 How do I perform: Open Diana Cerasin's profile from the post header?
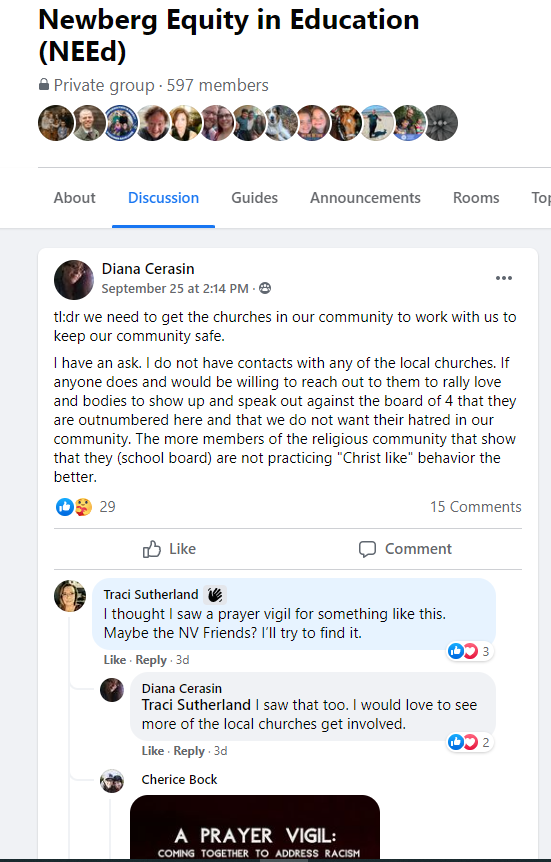(148, 269)
